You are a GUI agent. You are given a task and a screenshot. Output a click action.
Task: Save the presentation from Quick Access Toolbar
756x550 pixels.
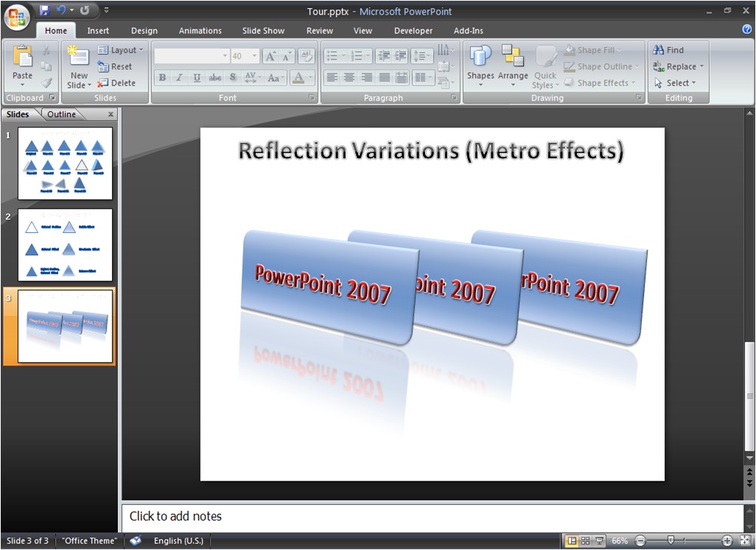[x=45, y=10]
